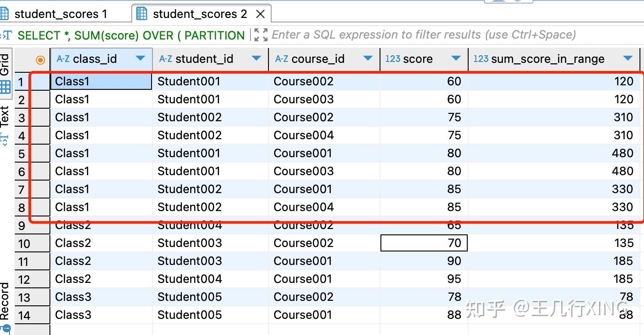The height and width of the screenshot is (335, 644).
Task: Open the class_id column filter dropdown
Action: click(x=140, y=59)
